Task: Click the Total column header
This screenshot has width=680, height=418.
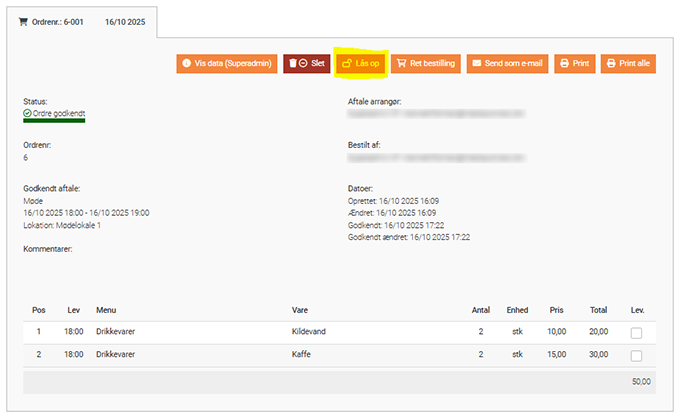Action: point(598,309)
